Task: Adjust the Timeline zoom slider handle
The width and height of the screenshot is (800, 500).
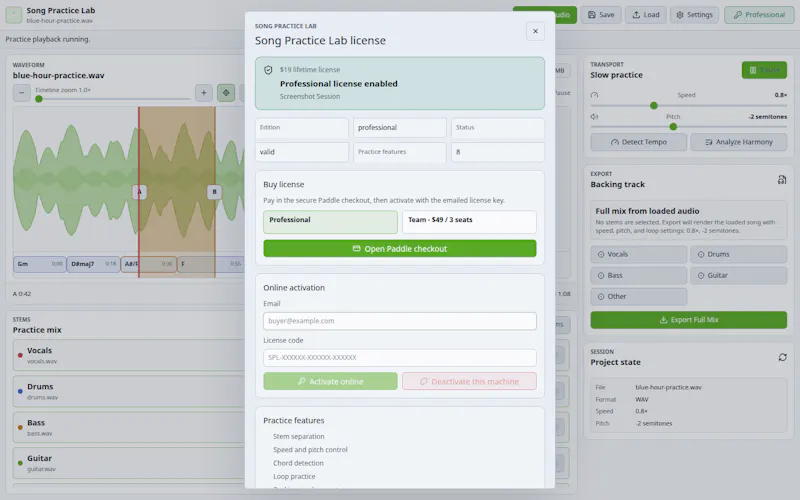Action: [39, 99]
